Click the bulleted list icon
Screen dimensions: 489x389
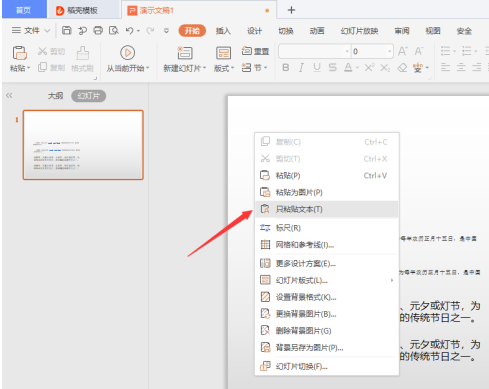445,51
